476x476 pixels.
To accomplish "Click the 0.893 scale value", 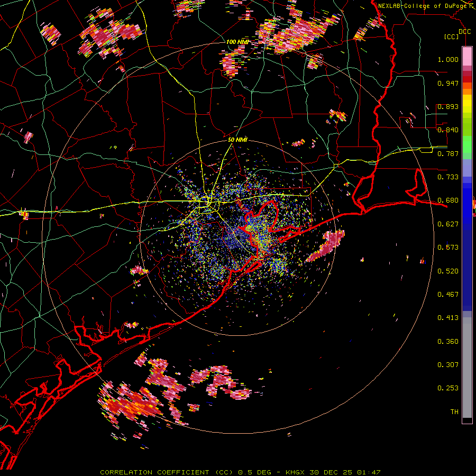I will pos(448,106).
